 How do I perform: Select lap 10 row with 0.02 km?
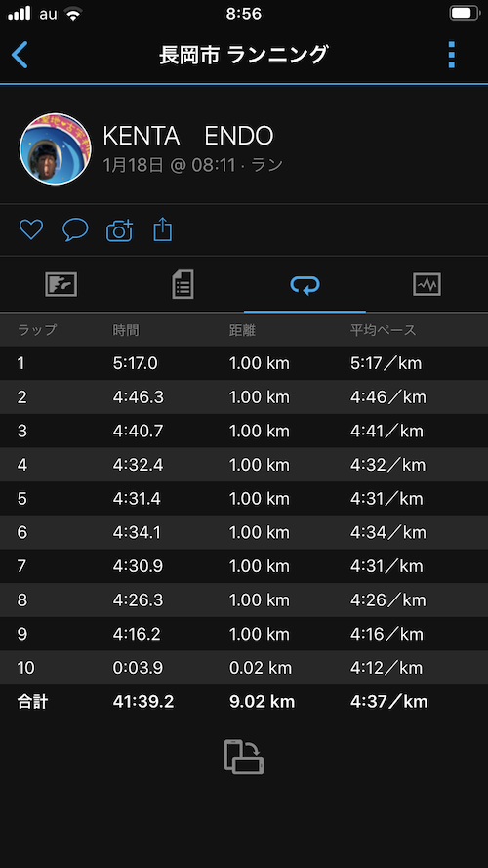pos(244,668)
